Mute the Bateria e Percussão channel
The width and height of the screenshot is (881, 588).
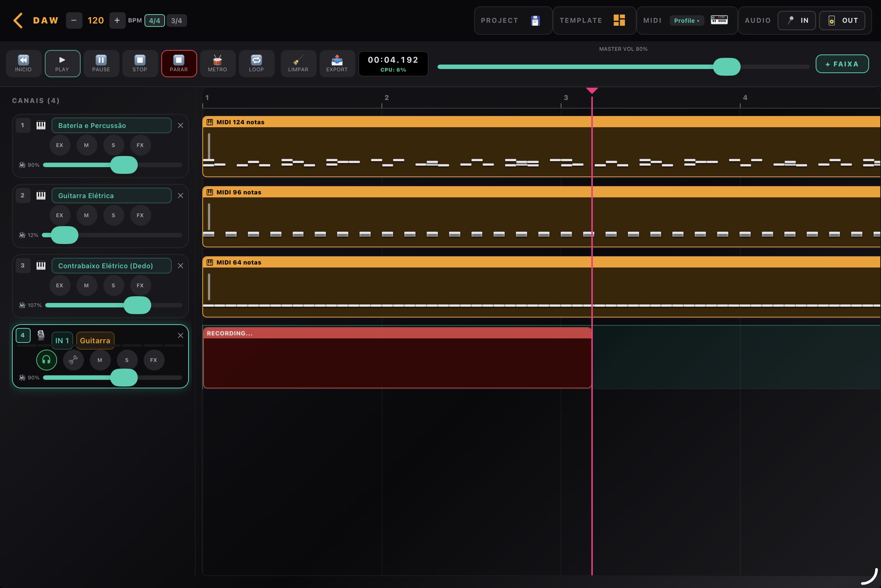coord(87,145)
